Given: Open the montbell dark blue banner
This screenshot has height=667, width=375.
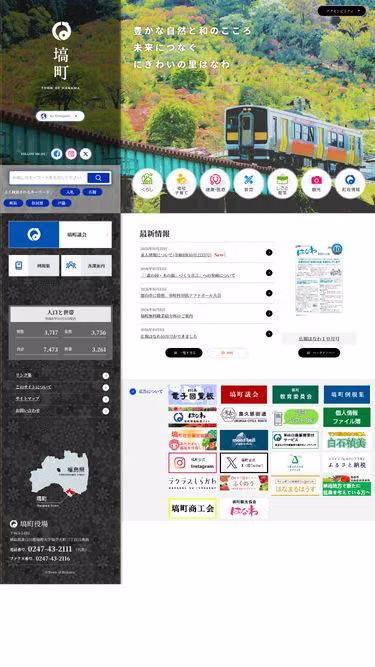Looking at the screenshot, I should 244,440.
